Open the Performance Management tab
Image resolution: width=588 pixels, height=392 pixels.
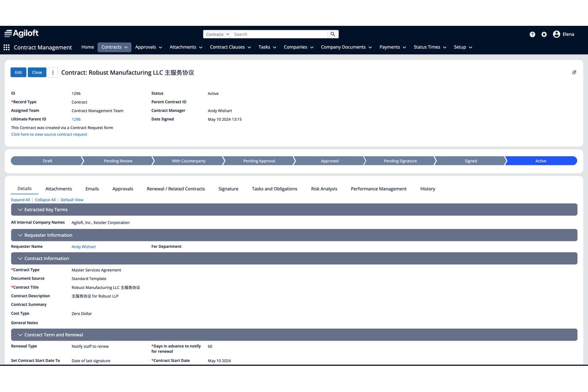coord(379,189)
